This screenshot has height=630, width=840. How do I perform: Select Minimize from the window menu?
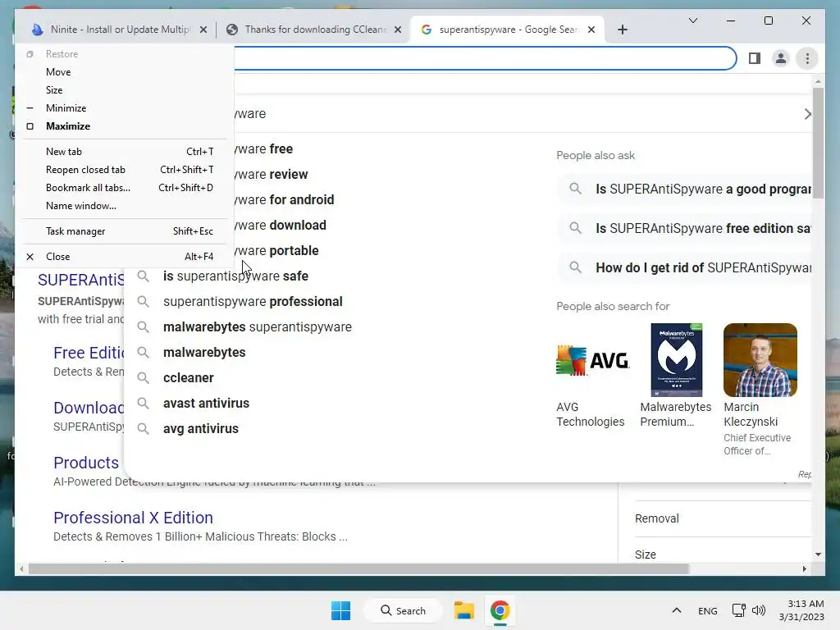125,108
